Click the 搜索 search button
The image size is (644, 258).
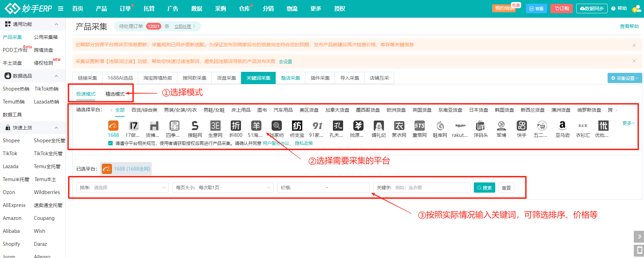(x=484, y=188)
